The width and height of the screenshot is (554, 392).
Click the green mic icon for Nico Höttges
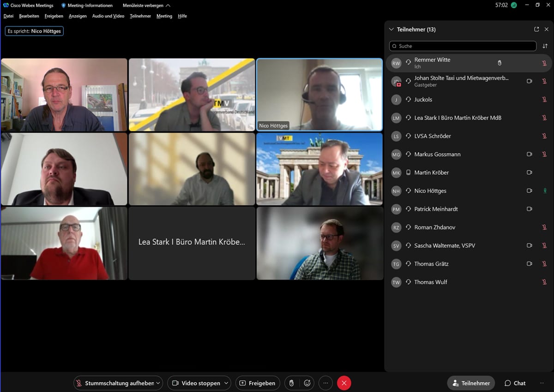(x=544, y=191)
